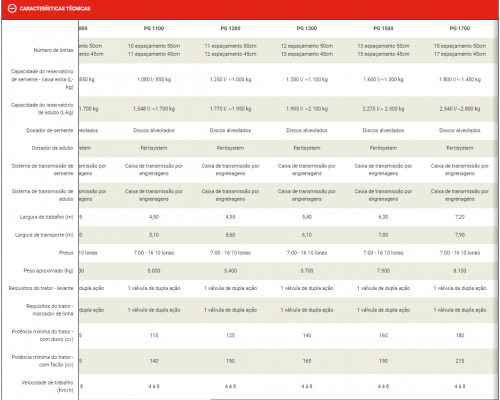
Task: Click the '1.250 l/ ~1.000 kg' cell
Action: coord(230,79)
